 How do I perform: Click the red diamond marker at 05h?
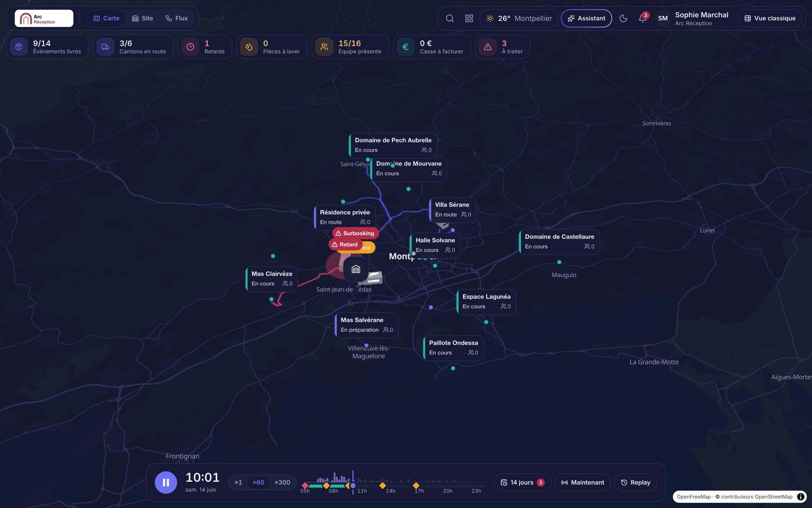pyautogui.click(x=305, y=485)
